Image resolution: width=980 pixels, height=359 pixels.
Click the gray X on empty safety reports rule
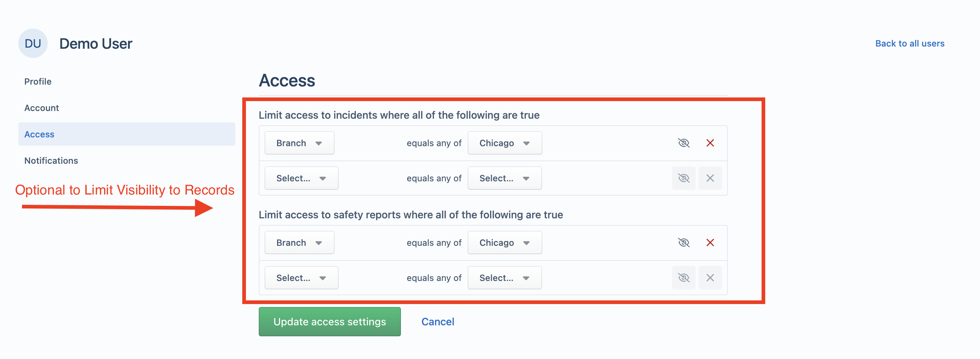coord(710,278)
